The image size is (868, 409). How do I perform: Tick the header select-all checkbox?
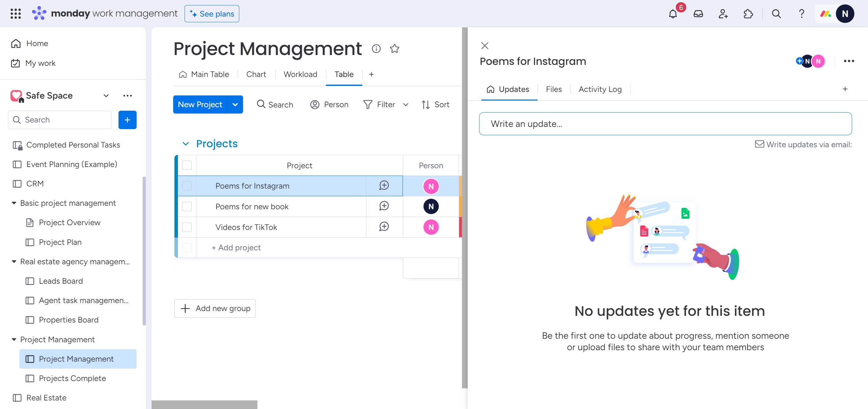pyautogui.click(x=187, y=165)
